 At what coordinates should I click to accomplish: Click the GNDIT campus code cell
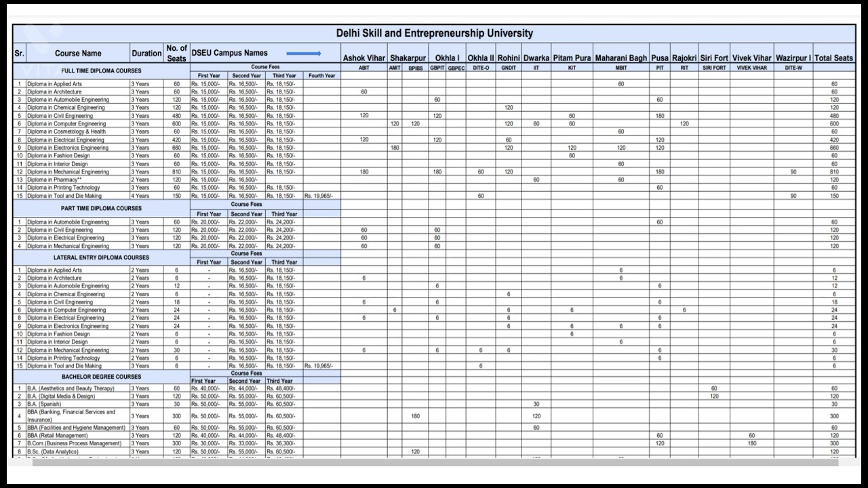tap(509, 68)
